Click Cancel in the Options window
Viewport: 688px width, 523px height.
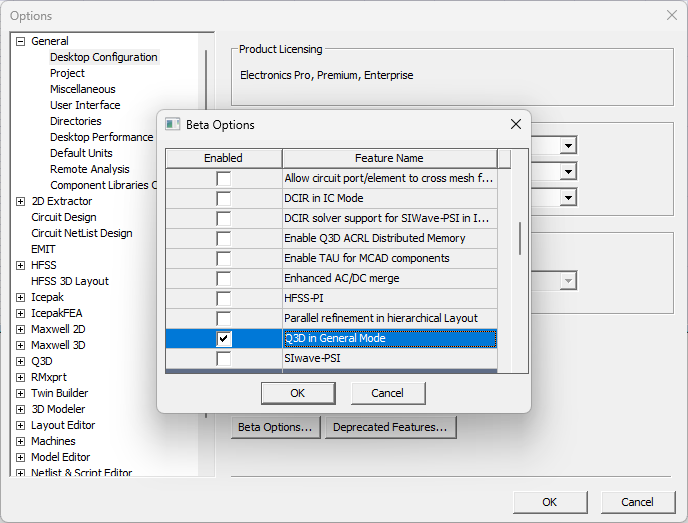pos(638,502)
